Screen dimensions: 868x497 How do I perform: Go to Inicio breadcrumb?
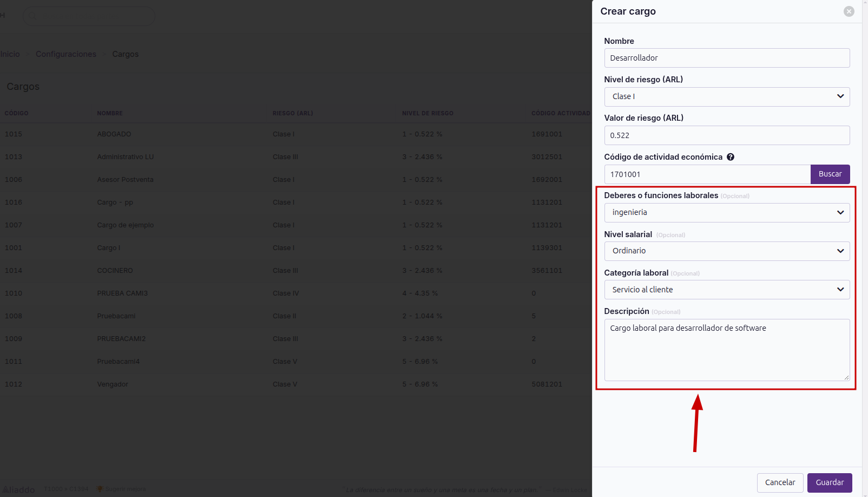(10, 54)
